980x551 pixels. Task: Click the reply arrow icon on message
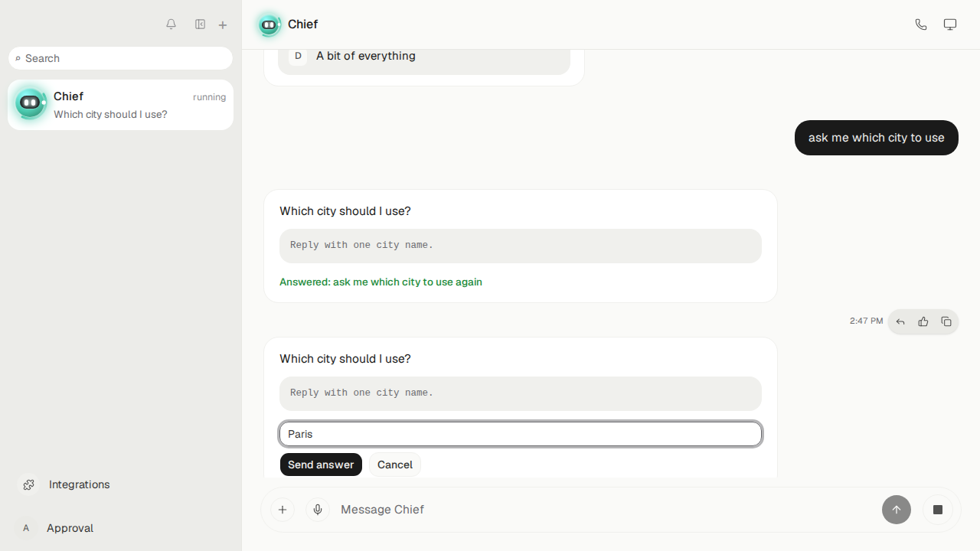tap(900, 322)
